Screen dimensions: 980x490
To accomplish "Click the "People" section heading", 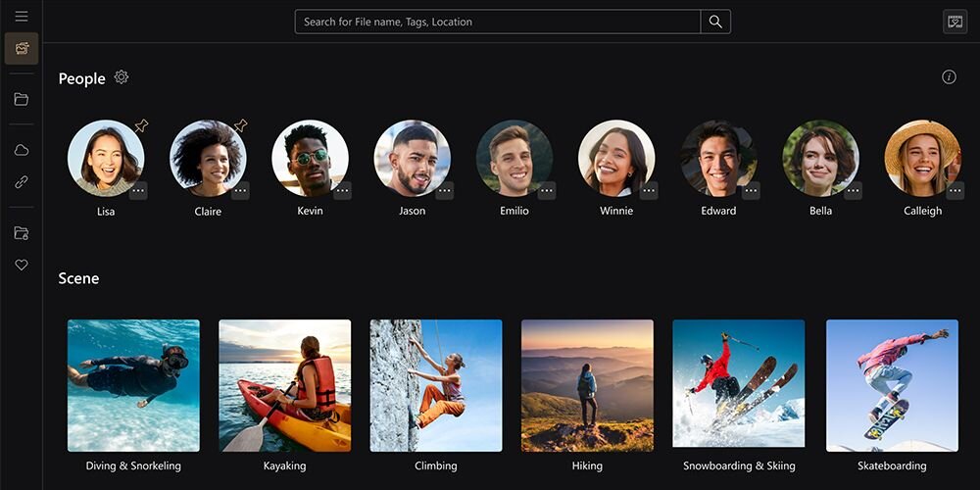I will click(x=82, y=78).
